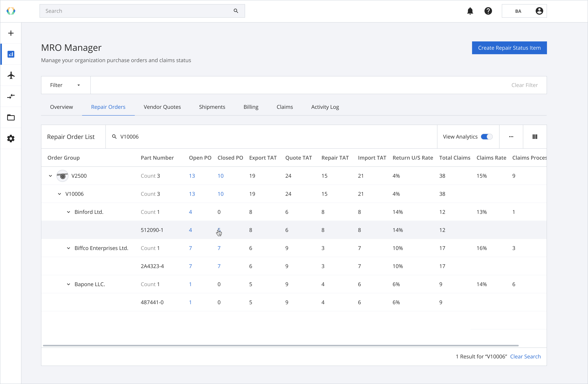Sort by the Return U/S Rate header
This screenshot has width=588, height=384.
point(413,158)
